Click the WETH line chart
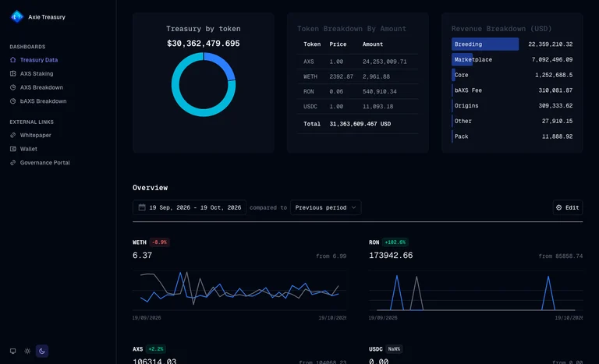The image size is (599, 364). point(239,290)
